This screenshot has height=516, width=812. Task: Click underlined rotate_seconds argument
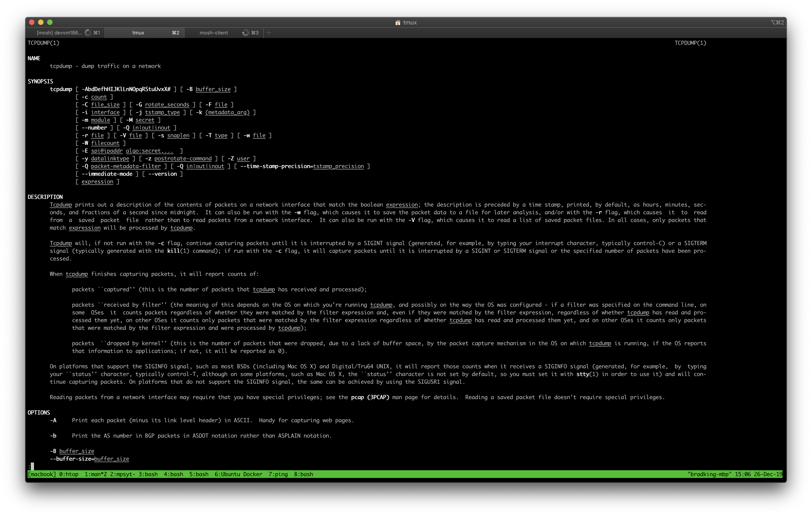tap(167, 105)
